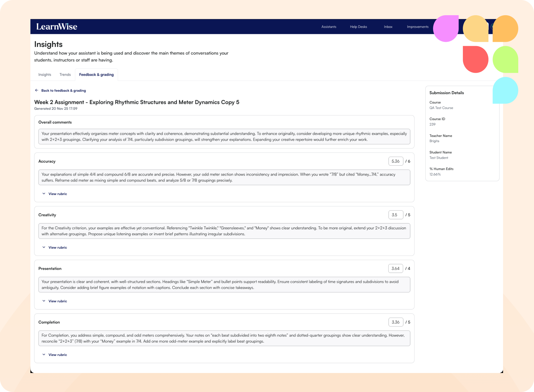Open Improvements in the navigation bar
Image resolution: width=534 pixels, height=392 pixels.
(x=418, y=27)
